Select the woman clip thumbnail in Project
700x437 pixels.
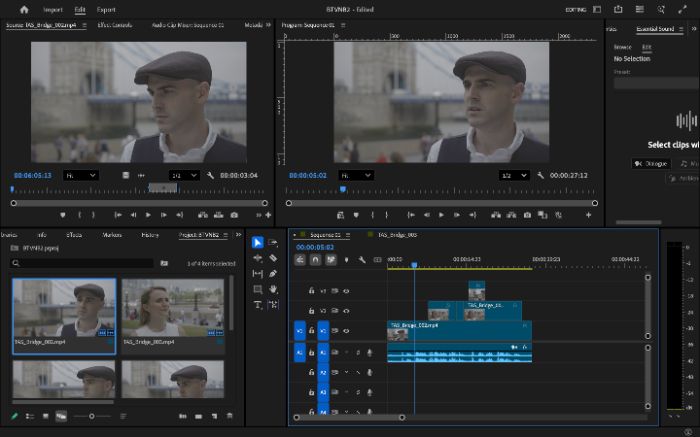click(173, 308)
